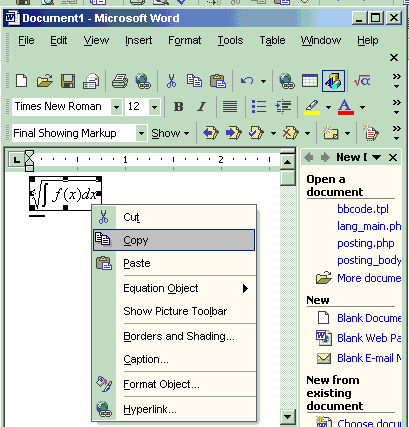Print the document using printer icon

pyautogui.click(x=120, y=81)
